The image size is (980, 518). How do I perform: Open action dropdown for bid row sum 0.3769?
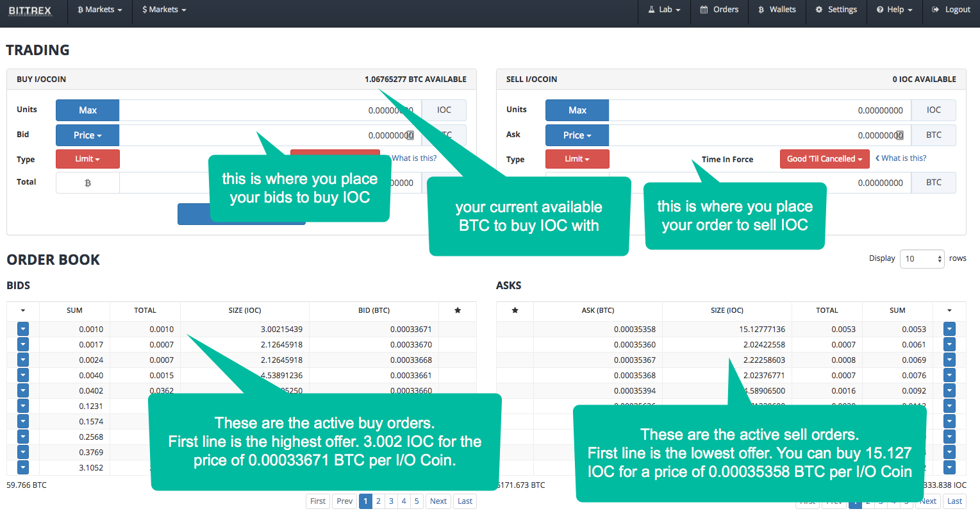[x=23, y=452]
